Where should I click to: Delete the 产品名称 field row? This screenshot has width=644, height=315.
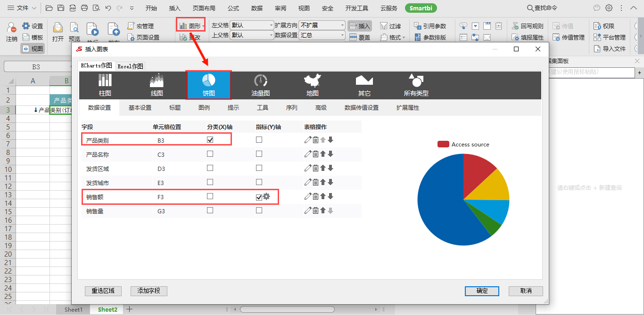click(x=315, y=153)
